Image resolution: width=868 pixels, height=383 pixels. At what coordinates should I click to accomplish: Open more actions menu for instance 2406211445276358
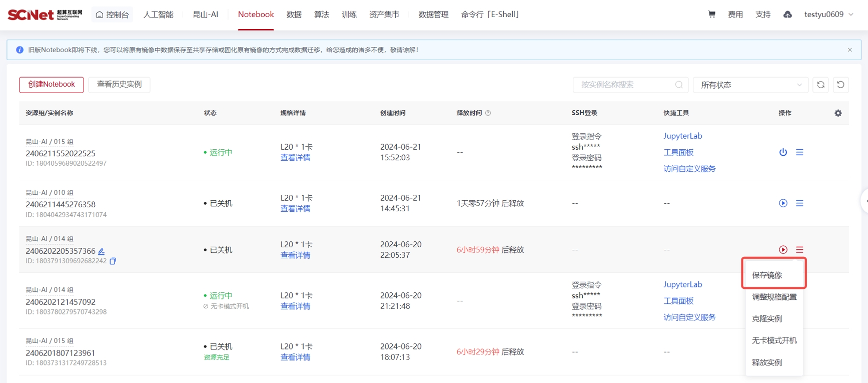click(x=799, y=203)
